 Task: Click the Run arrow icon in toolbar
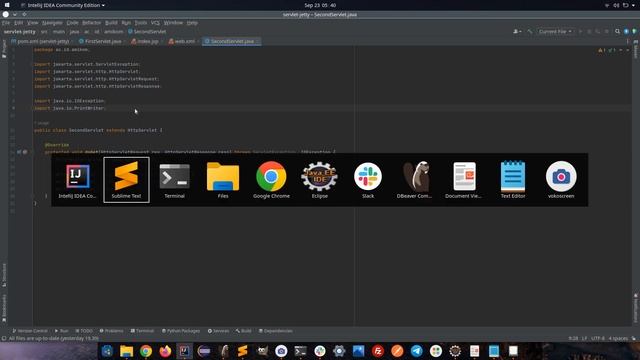click(x=580, y=31)
